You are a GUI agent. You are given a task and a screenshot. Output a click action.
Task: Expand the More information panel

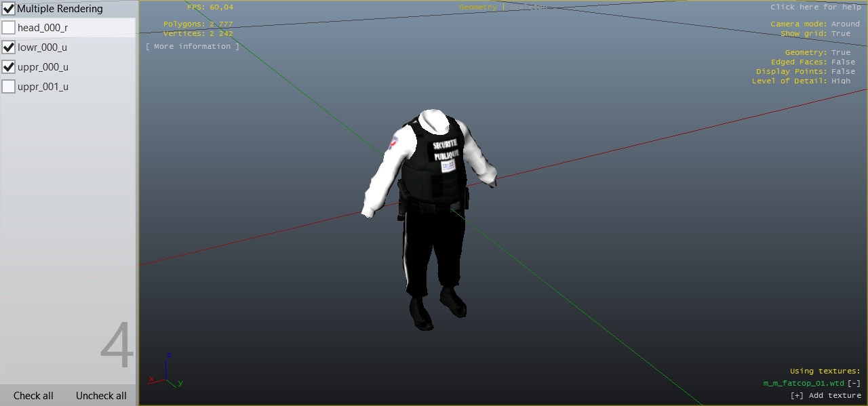coord(193,47)
